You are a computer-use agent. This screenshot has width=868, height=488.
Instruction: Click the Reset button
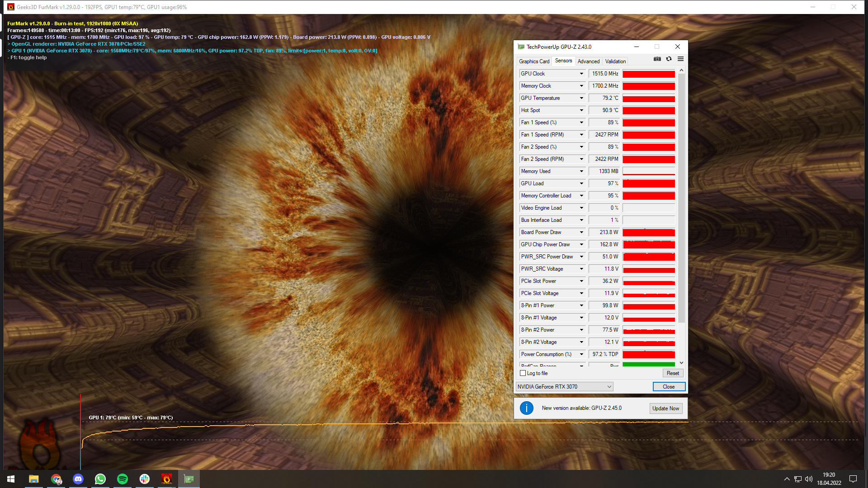pos(673,373)
